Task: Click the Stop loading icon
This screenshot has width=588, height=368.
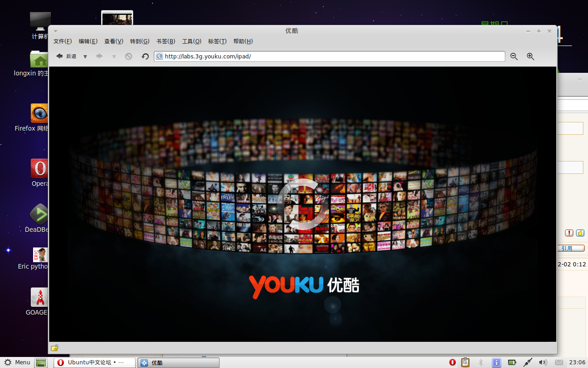Action: click(x=129, y=56)
